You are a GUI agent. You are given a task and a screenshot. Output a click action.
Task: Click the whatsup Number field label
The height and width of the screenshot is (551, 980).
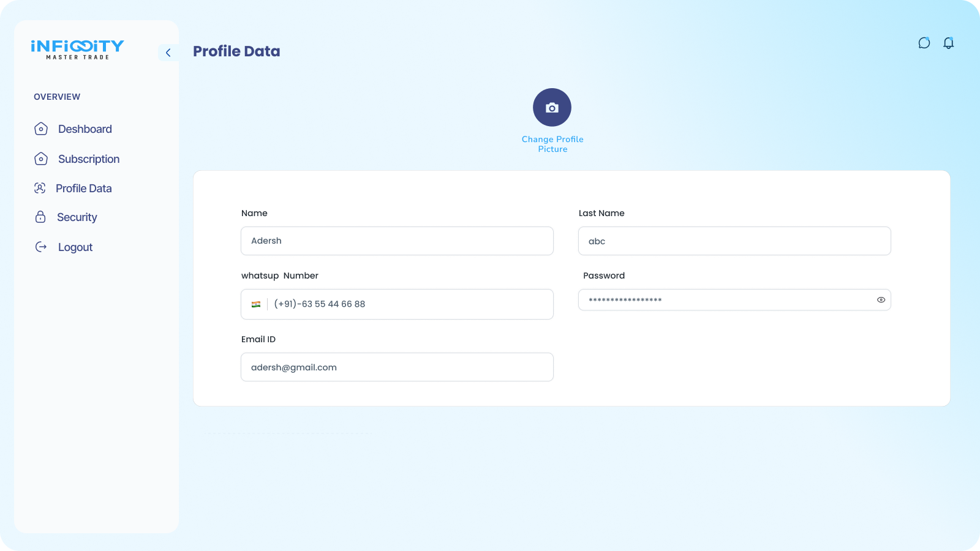click(280, 275)
